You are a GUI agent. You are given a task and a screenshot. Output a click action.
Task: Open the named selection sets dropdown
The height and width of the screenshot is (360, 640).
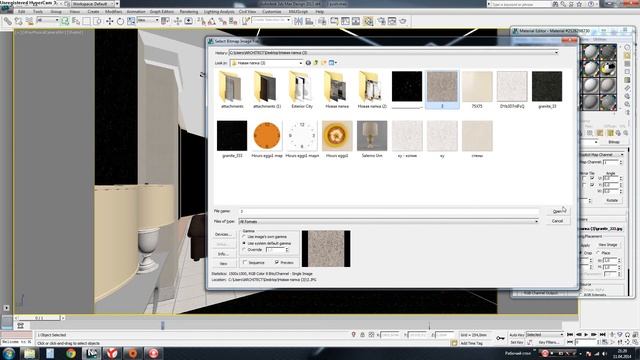pyautogui.click(x=271, y=20)
